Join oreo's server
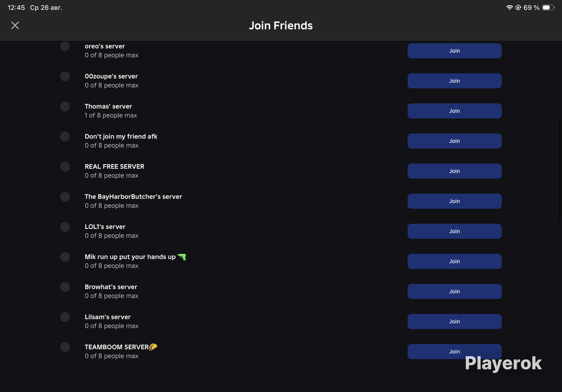562x392 pixels. point(454,51)
